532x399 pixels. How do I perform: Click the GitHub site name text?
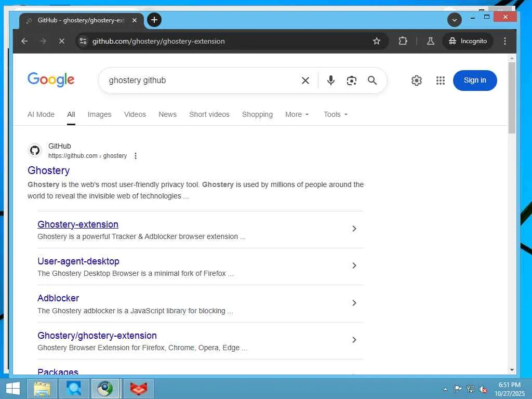[x=60, y=146]
